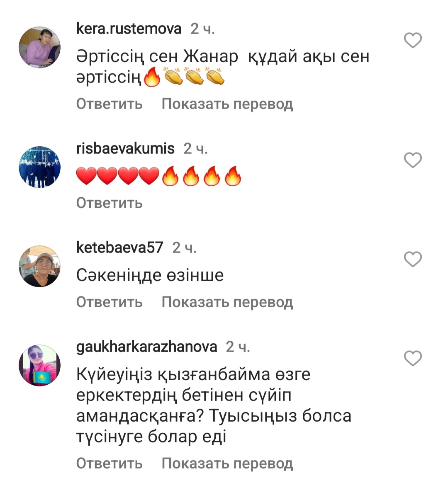
Task: Reply to ketebaeva57's comment via Ответить
Action: tap(110, 302)
